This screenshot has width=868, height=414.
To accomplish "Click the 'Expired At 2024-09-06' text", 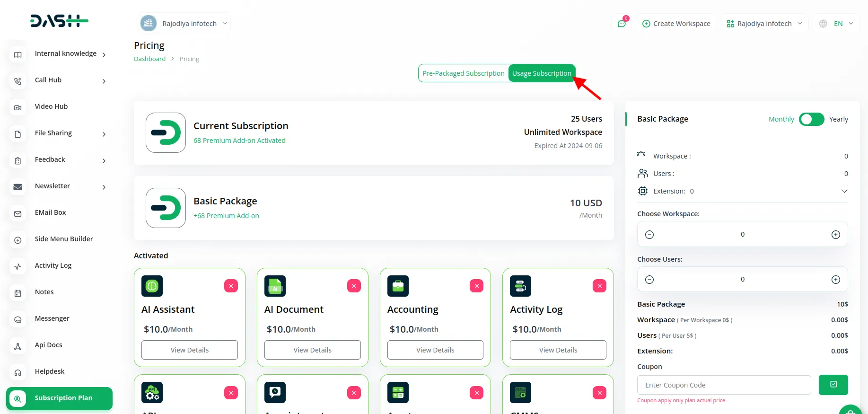I will [568, 146].
